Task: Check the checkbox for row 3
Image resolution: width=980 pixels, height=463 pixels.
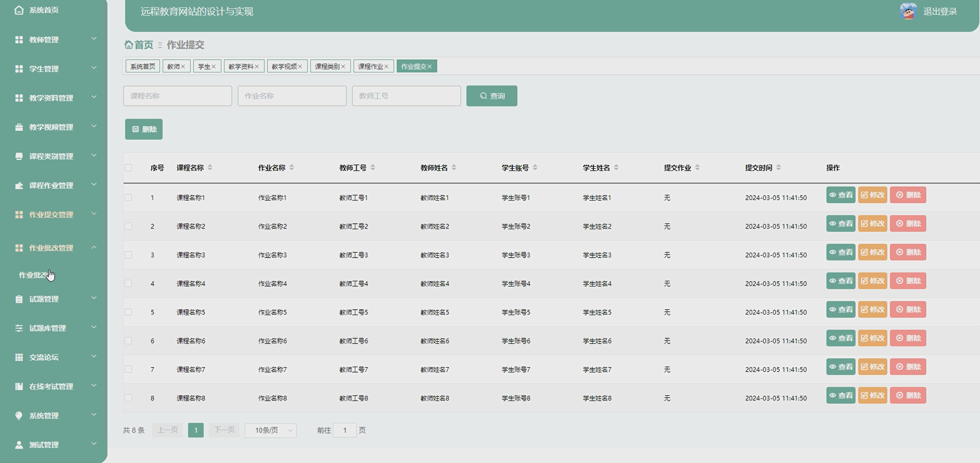Action: [x=128, y=255]
